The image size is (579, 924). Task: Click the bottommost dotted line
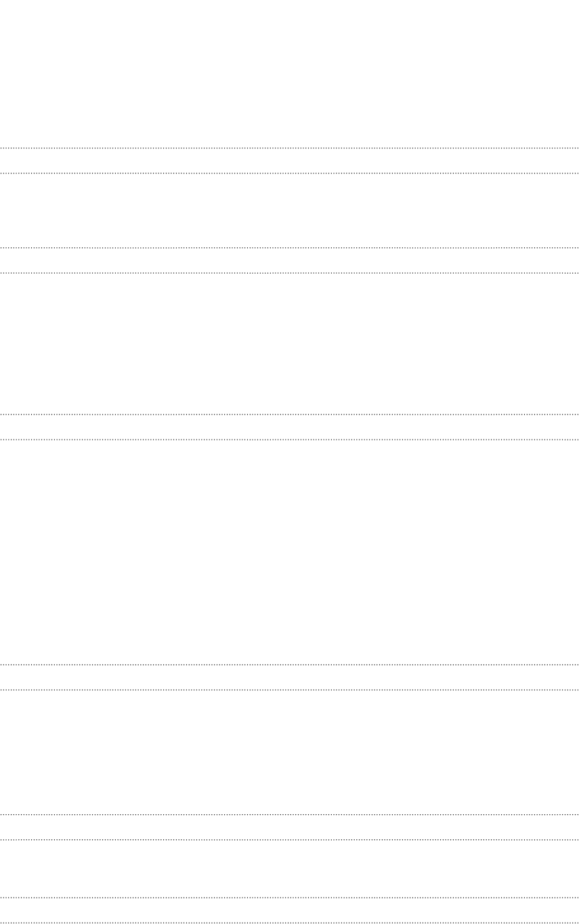tap(289, 923)
